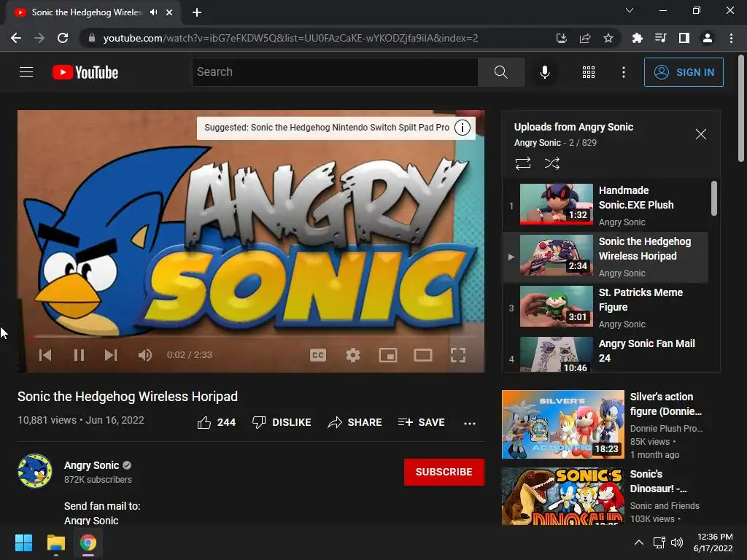Toggle playlist loop
The height and width of the screenshot is (560, 747).
[522, 163]
